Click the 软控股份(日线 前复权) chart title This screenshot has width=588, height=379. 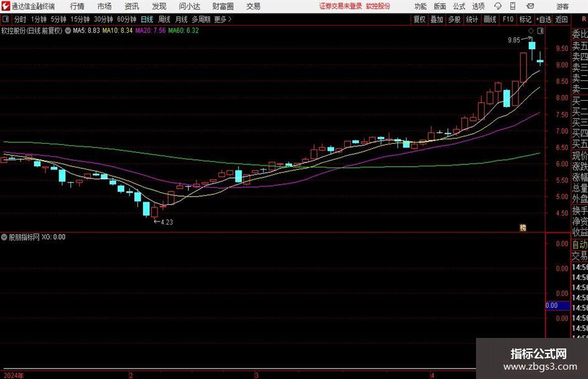tap(32, 30)
